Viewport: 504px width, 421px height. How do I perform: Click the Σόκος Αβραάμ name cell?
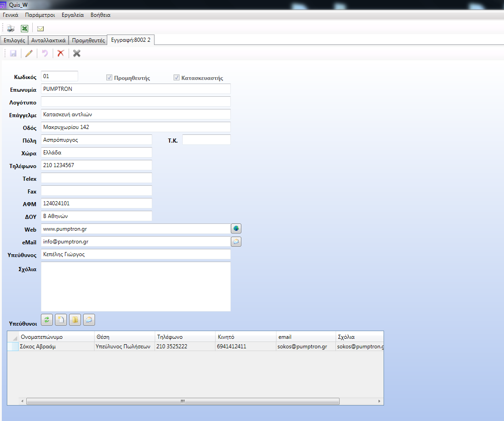[x=56, y=347]
